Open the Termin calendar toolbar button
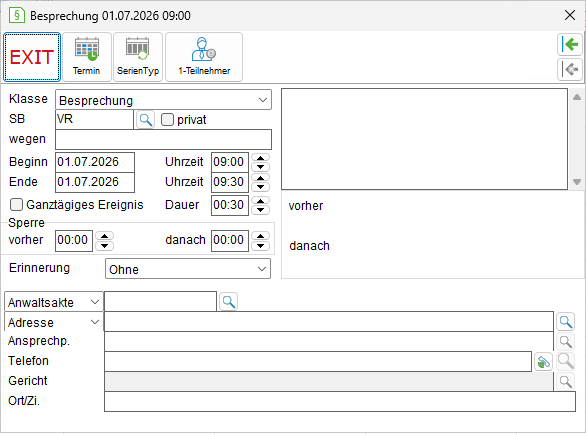The image size is (586, 435). coord(87,57)
